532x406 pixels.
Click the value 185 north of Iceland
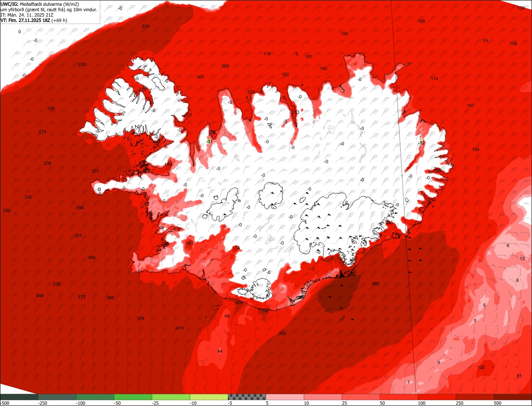click(x=344, y=34)
